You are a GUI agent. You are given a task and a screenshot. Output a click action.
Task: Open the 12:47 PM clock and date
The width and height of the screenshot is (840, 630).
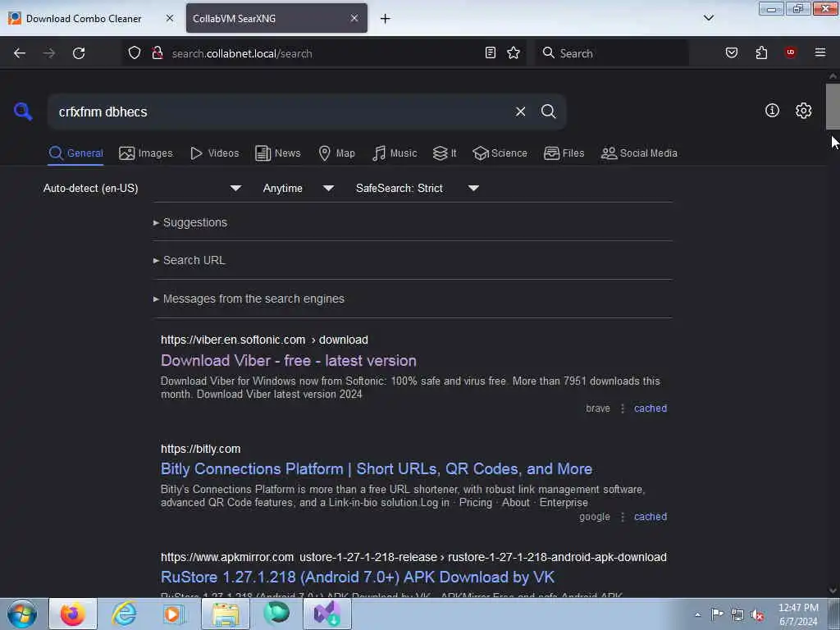tap(798, 614)
